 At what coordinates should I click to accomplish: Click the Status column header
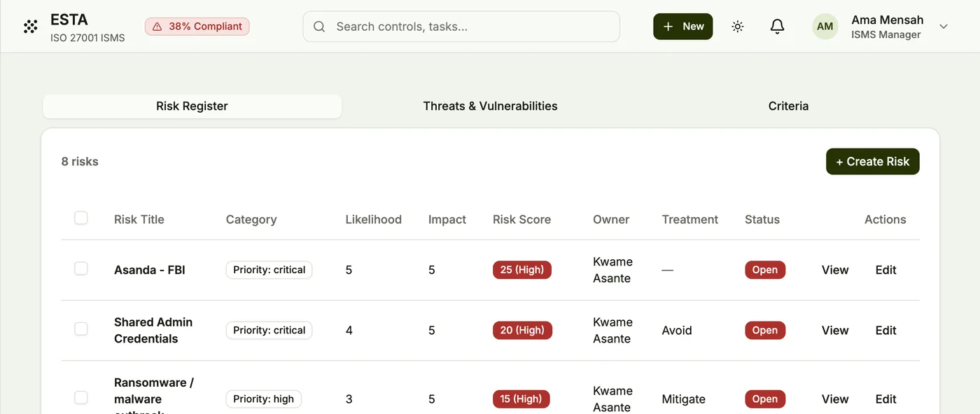(x=762, y=219)
